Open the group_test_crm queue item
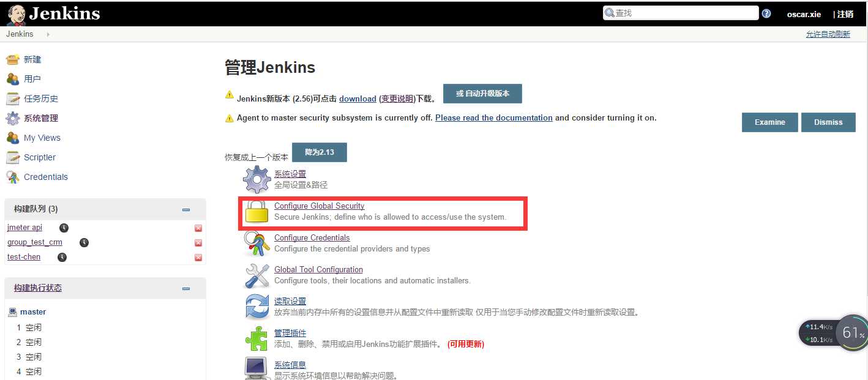 point(35,242)
